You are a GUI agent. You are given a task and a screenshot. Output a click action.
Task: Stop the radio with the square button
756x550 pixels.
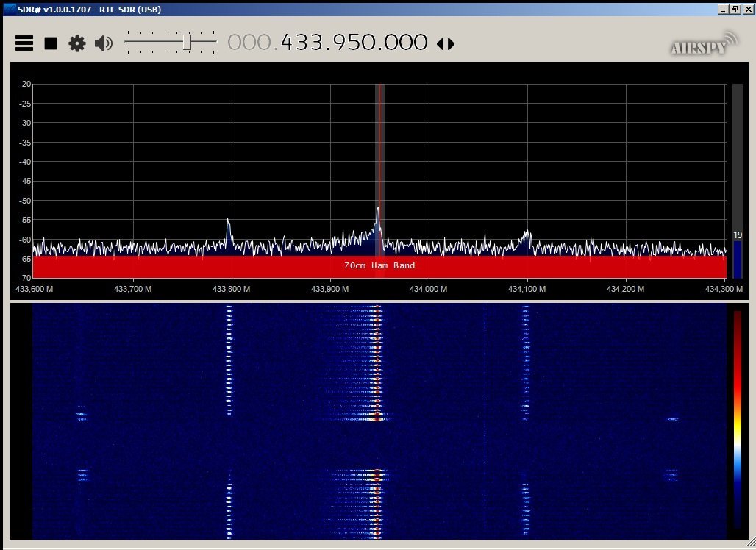coord(51,43)
